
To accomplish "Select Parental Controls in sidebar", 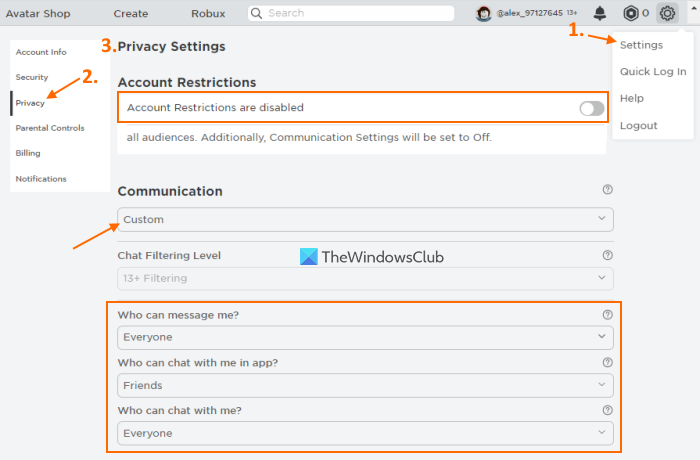I will (x=50, y=128).
